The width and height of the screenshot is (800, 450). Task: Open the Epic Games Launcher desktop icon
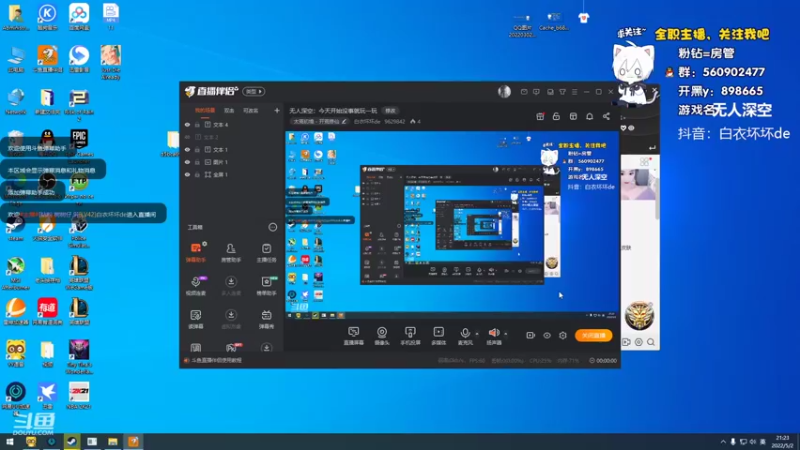(x=79, y=143)
